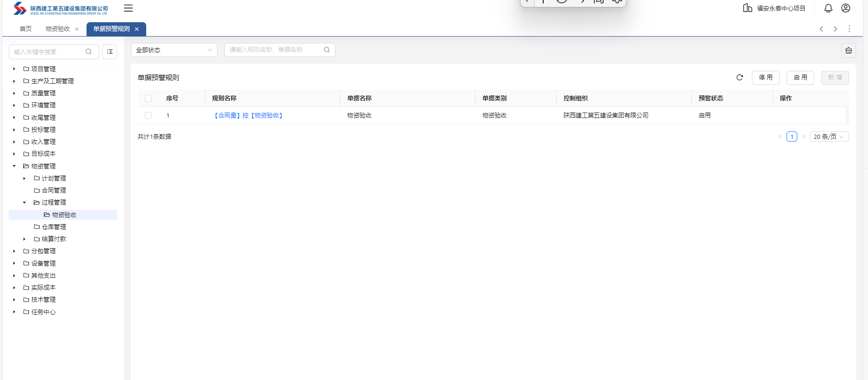Click the sidebar tree collapse toggle icon
The image size is (868, 380).
110,52
